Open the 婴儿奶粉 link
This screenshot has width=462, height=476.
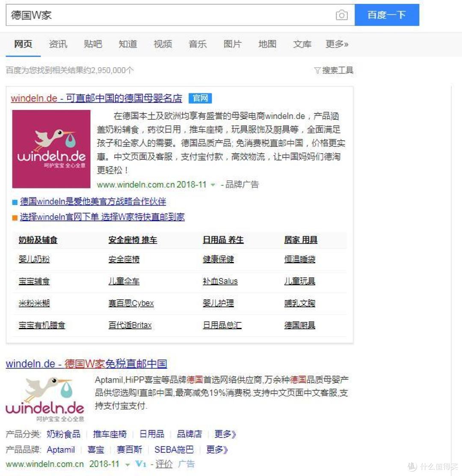pyautogui.click(x=34, y=259)
